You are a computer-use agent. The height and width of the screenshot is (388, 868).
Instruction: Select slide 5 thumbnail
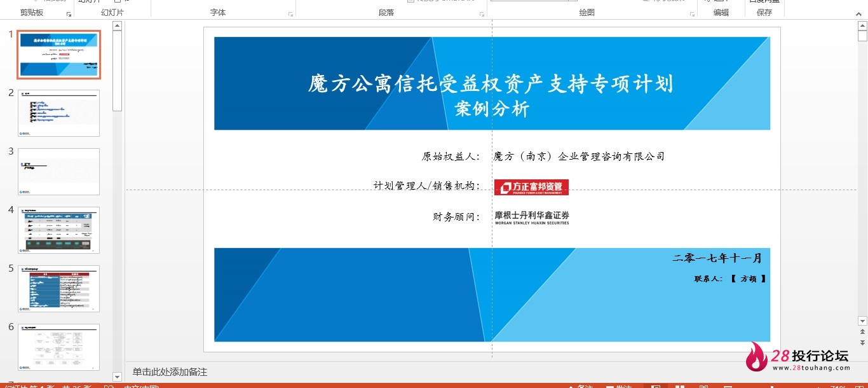coord(58,289)
